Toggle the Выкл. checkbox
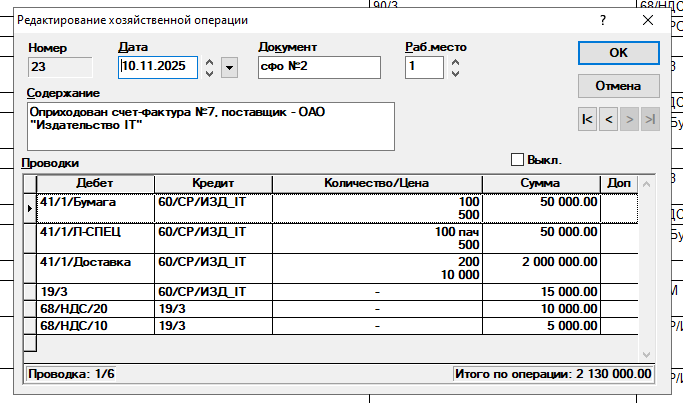Image resolution: width=683 pixels, height=403 pixels. tap(518, 159)
